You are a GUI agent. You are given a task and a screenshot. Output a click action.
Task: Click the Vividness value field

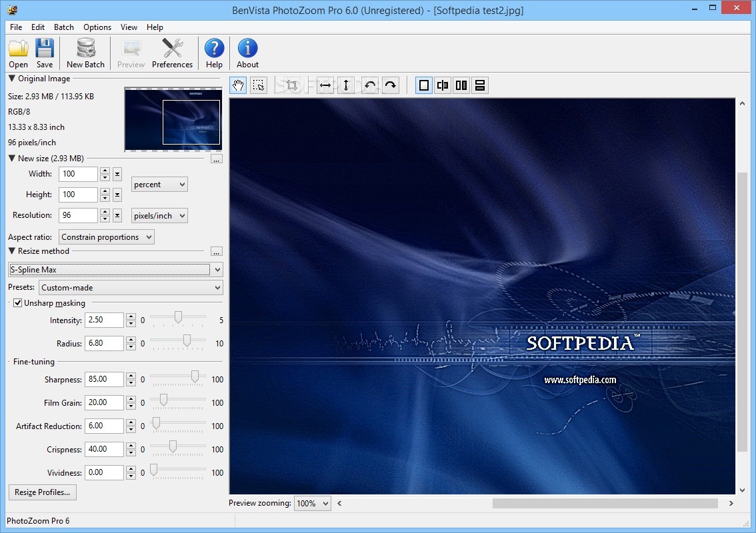click(x=104, y=473)
